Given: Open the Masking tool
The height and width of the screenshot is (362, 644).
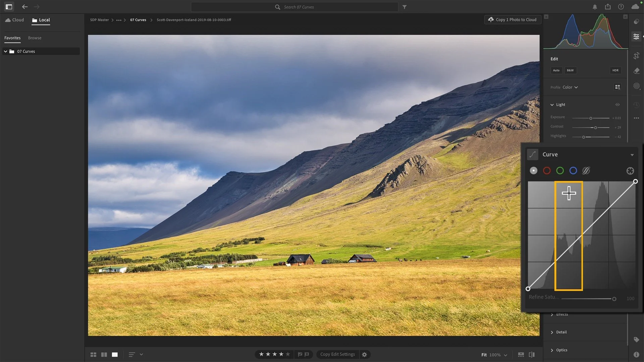Looking at the screenshot, I should tap(636, 86).
